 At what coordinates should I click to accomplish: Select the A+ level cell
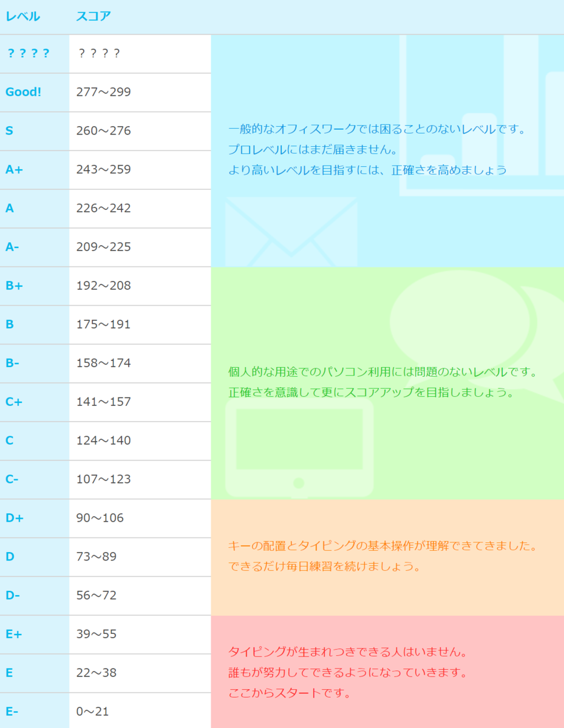35,170
